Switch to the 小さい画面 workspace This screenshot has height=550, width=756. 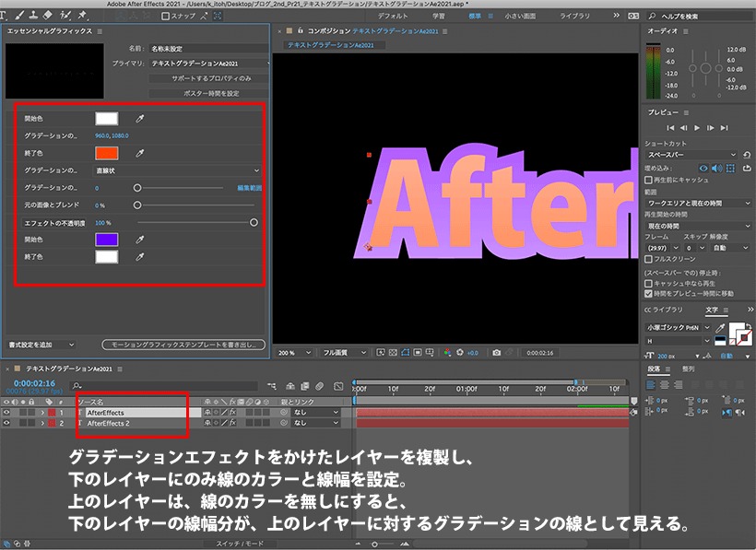point(520,16)
